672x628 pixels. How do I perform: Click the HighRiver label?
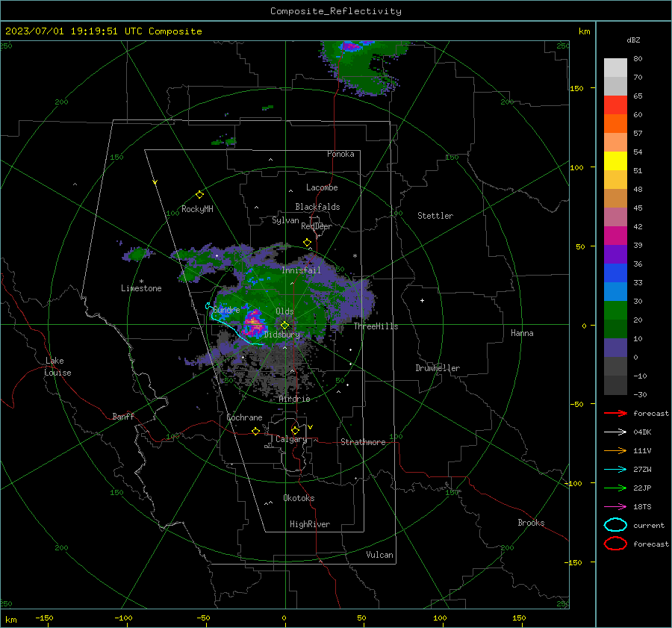click(x=310, y=524)
